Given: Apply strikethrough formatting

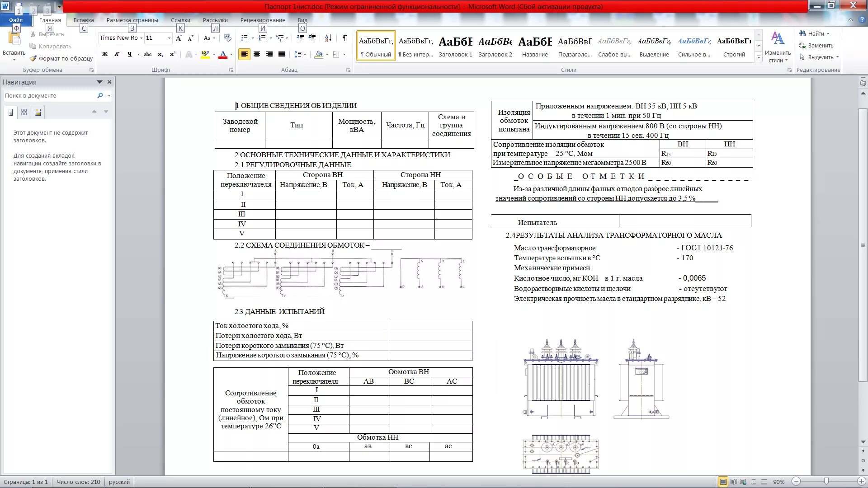Looking at the screenshot, I should (x=147, y=54).
